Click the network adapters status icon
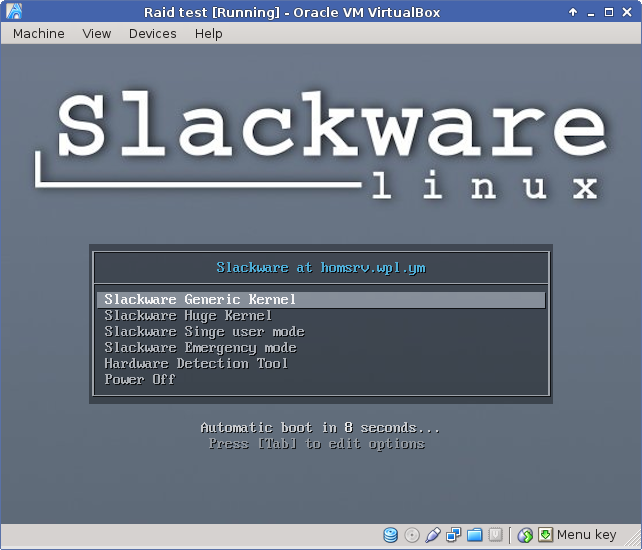The width and height of the screenshot is (642, 550). [x=454, y=535]
